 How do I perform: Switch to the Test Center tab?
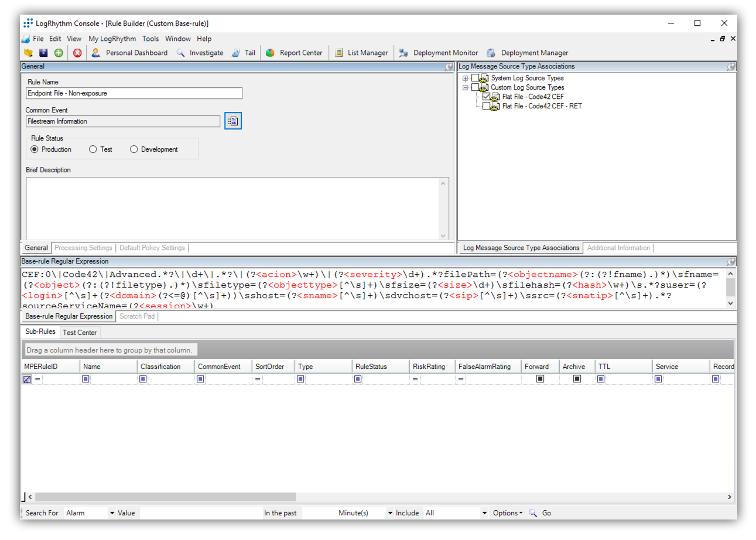[x=80, y=333]
